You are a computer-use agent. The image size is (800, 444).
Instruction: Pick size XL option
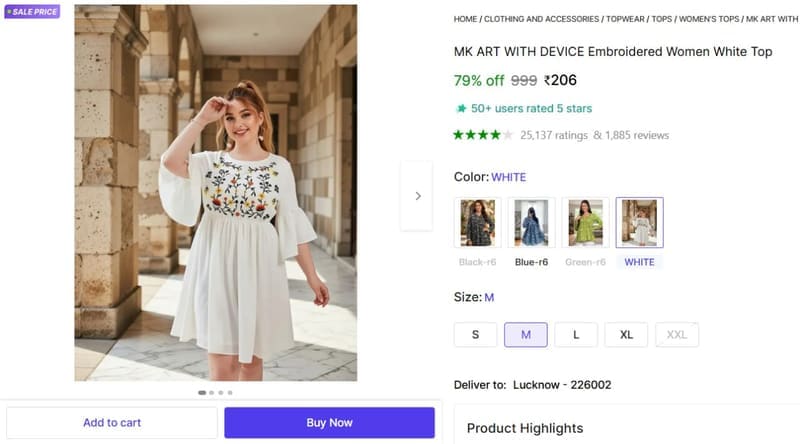coord(627,335)
